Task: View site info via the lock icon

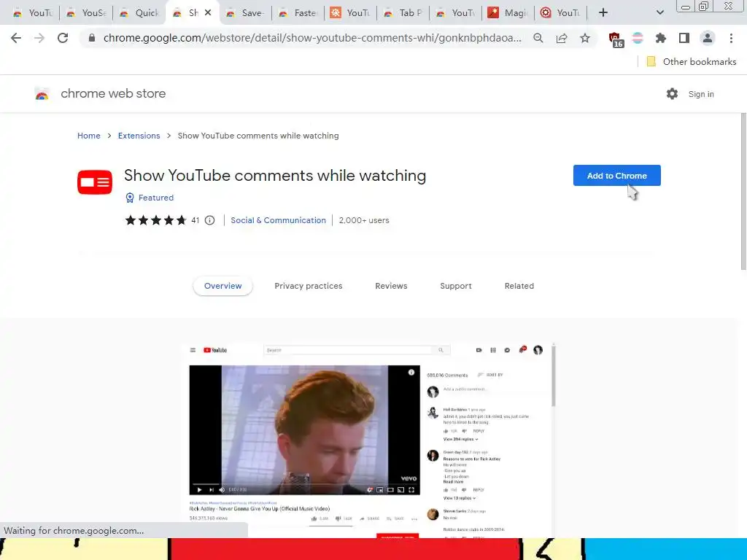Action: 92,38
